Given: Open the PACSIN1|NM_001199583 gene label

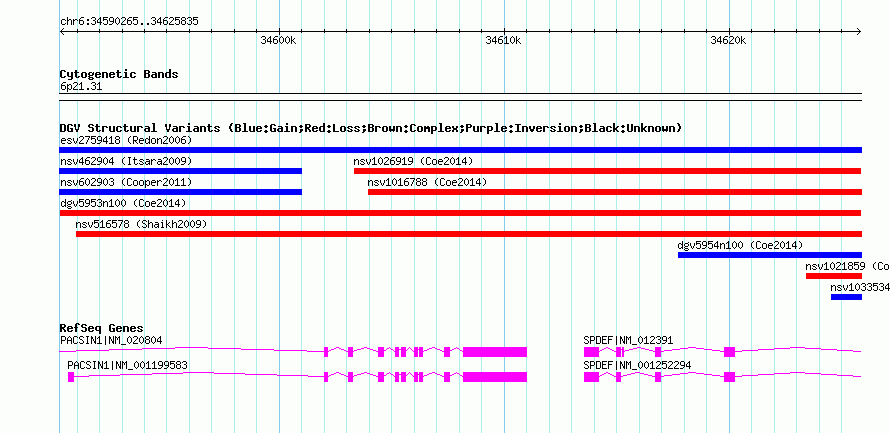Looking at the screenshot, I should (x=127, y=365).
